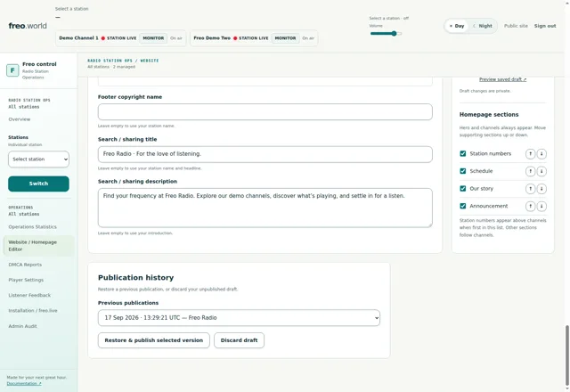Viewport: 570px width, 392px height.
Task: Open the Documentation link
Action: pyautogui.click(x=24, y=384)
